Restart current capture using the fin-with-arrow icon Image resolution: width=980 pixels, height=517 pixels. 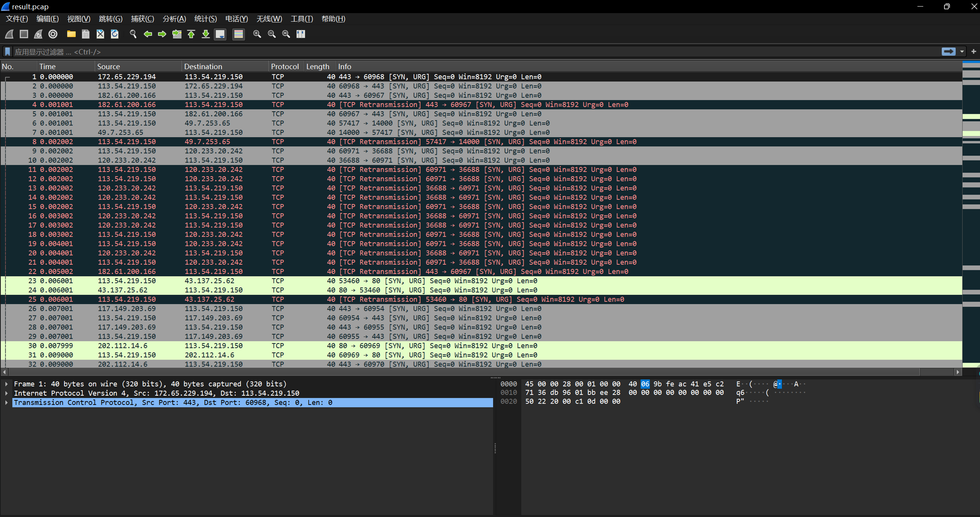click(x=38, y=34)
